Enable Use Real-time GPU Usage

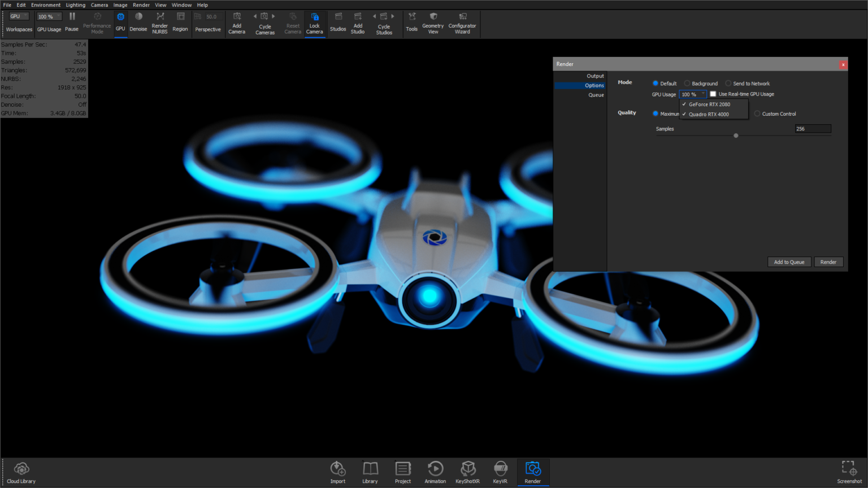click(713, 94)
